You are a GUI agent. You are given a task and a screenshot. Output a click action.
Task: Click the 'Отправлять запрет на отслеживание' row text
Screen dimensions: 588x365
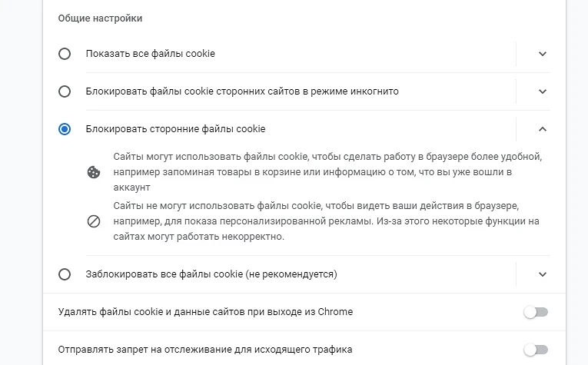click(x=205, y=350)
